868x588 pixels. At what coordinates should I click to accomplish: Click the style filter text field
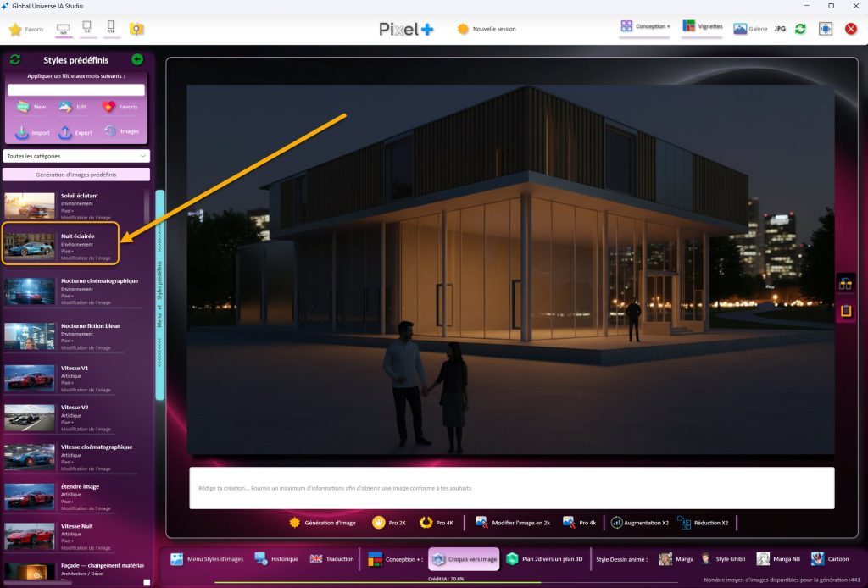tap(76, 90)
